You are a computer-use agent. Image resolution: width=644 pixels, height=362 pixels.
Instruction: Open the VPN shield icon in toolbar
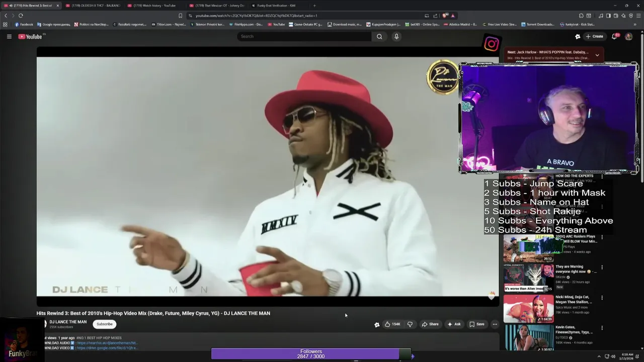tap(631, 16)
